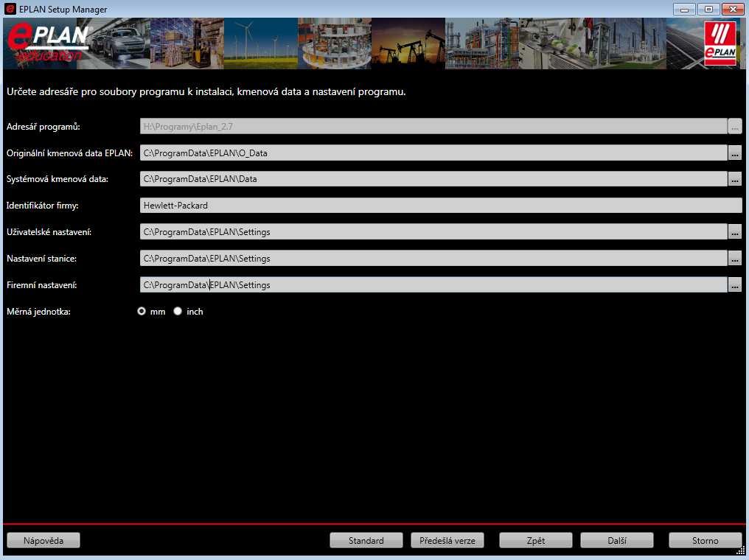Cancel setup with Storno button

click(706, 540)
